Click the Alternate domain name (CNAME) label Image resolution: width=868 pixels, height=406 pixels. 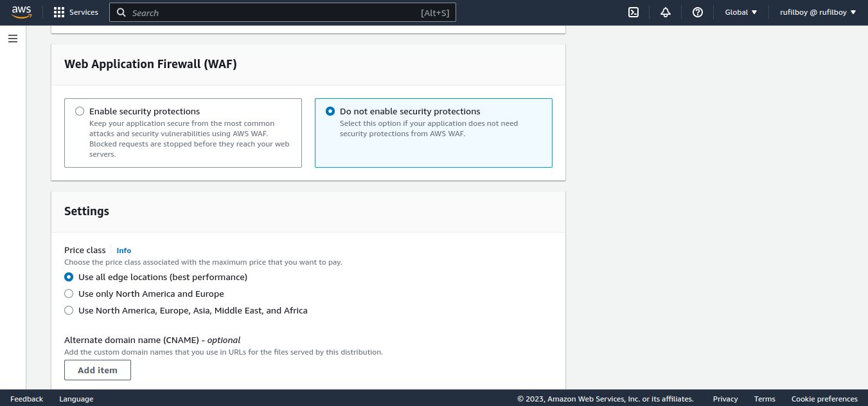(x=152, y=340)
